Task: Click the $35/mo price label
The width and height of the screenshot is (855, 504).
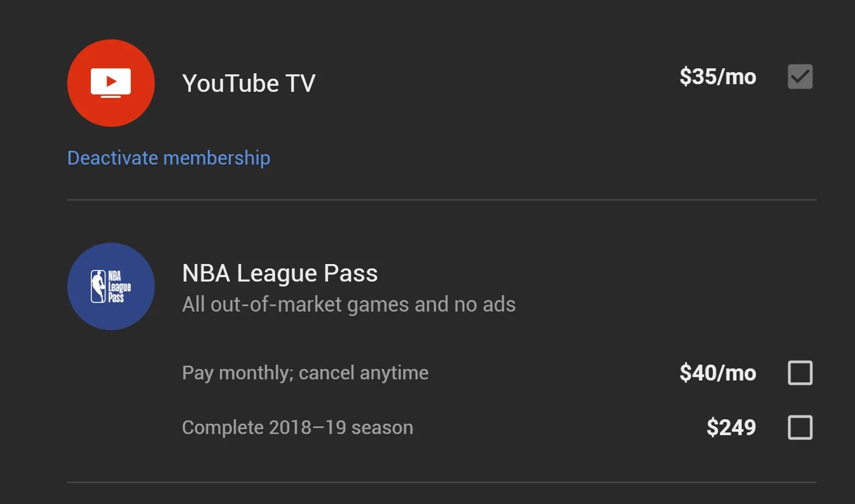Action: pyautogui.click(x=718, y=77)
